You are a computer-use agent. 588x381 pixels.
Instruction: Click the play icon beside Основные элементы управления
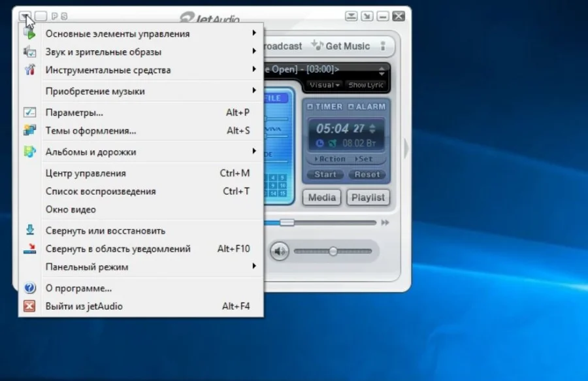tap(29, 34)
